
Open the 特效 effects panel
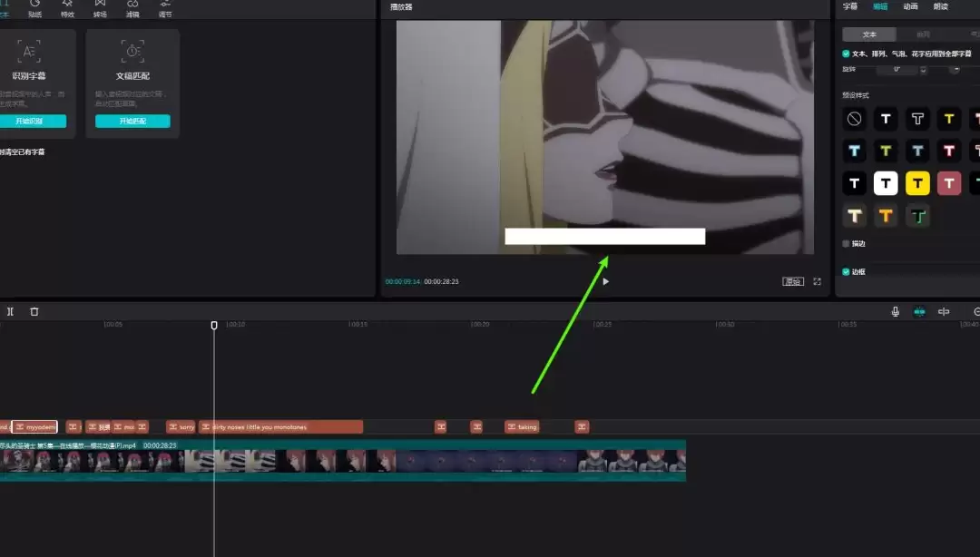[67, 9]
